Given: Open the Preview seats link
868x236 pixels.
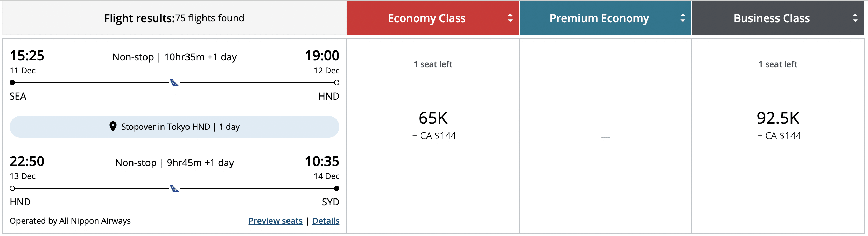Looking at the screenshot, I should (x=275, y=221).
